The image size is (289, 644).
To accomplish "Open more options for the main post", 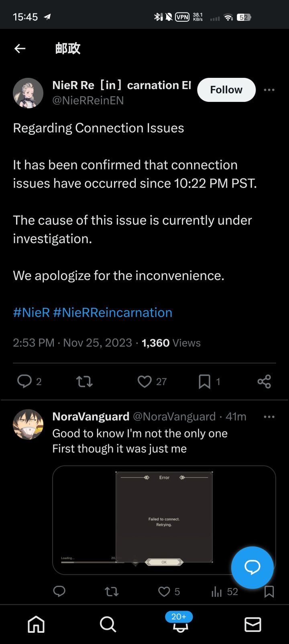I will (x=269, y=90).
